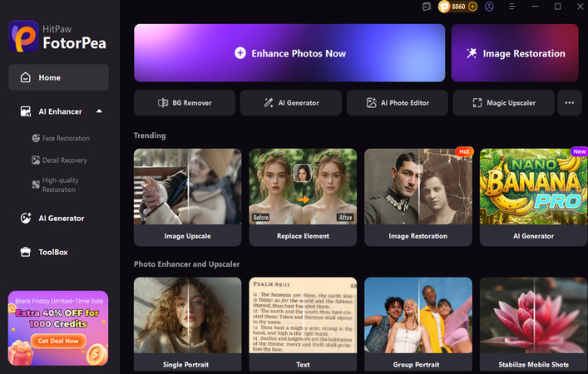Minimize the FotorPea window
This screenshot has height=374, width=588.
pyautogui.click(x=535, y=7)
